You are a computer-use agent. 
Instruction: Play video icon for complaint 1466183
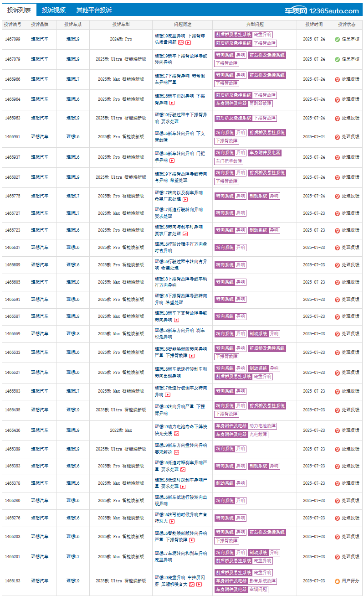point(199,584)
